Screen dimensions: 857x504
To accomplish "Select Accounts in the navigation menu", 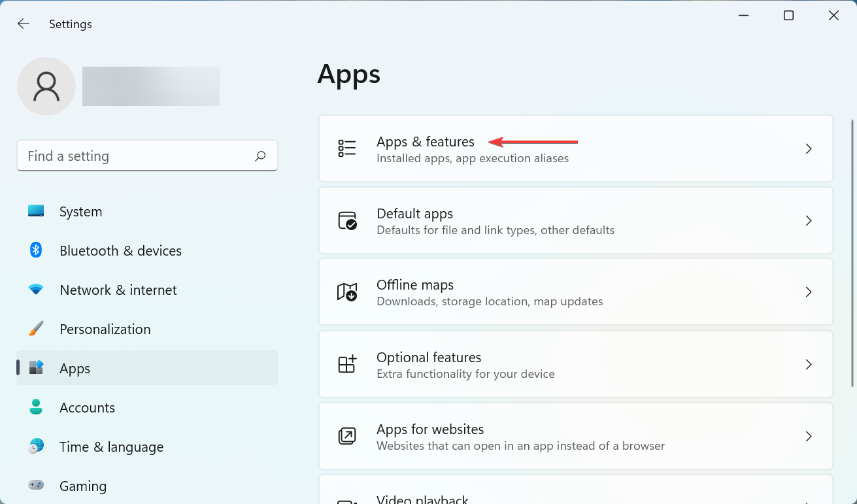I will coord(87,407).
